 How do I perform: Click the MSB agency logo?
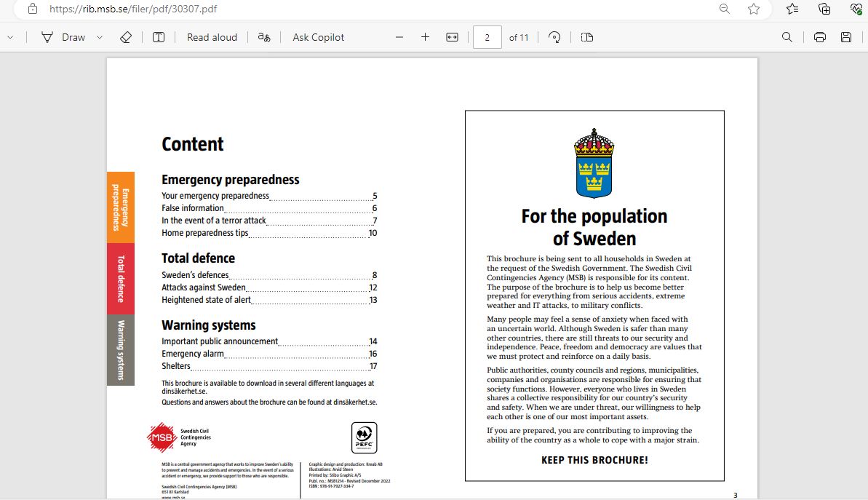pyautogui.click(x=179, y=437)
